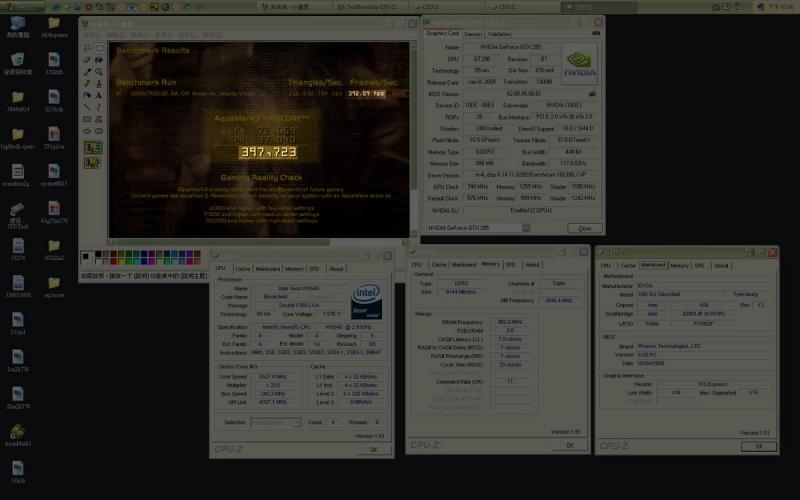Pick the Eraser tool in Paint
The height and width of the screenshot is (500, 800).
[87, 60]
